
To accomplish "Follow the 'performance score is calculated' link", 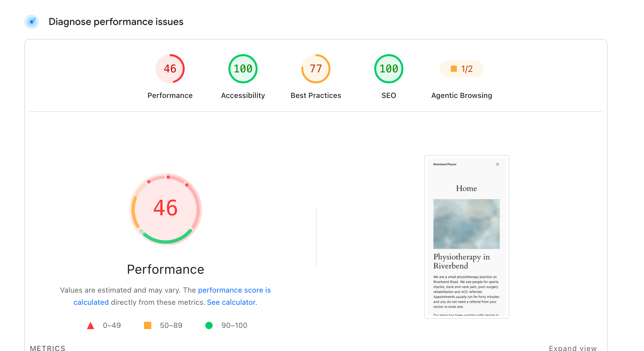I will point(234,290).
